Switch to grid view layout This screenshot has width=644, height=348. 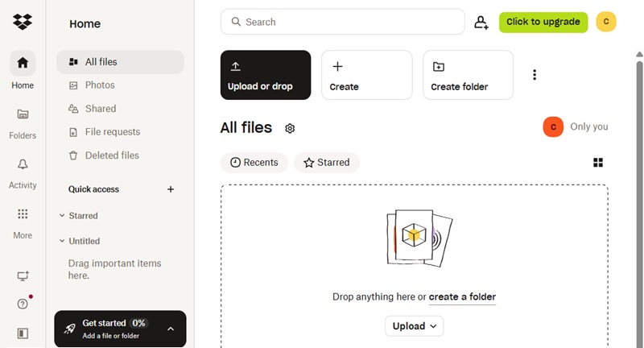598,163
